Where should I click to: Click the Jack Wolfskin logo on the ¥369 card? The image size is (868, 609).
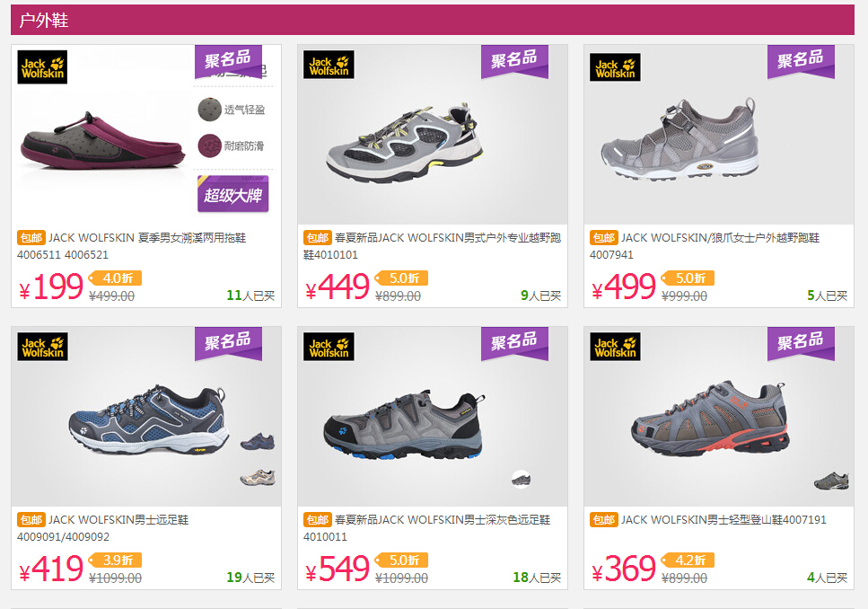tap(615, 347)
